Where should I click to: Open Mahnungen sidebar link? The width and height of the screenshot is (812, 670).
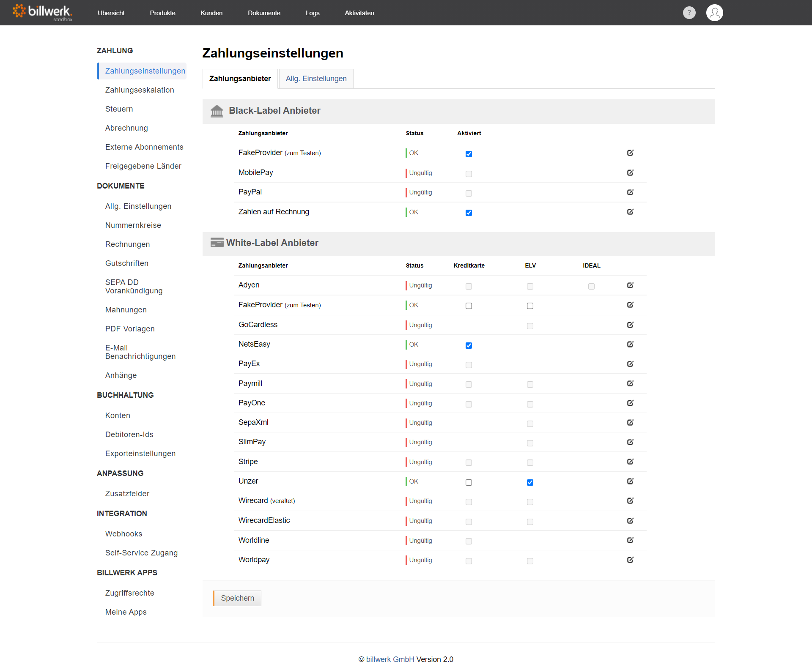click(x=126, y=310)
